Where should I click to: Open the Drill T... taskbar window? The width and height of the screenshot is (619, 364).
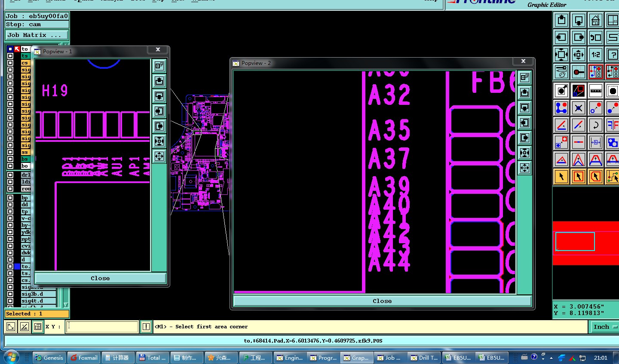coord(424,358)
